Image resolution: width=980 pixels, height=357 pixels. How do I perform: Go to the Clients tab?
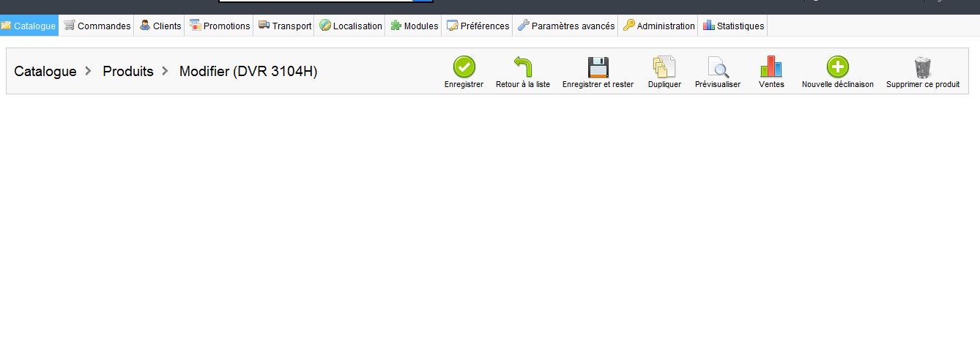160,26
